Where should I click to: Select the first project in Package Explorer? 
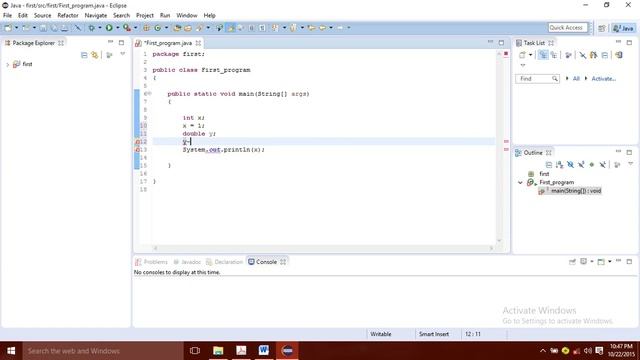(27, 64)
